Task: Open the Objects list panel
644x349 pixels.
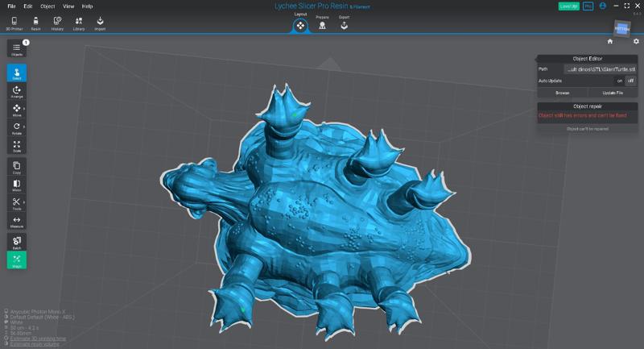Action: 17,48
